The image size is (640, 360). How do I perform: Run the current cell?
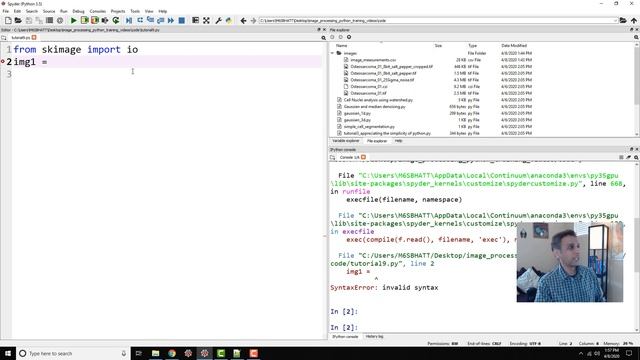coord(84,20)
